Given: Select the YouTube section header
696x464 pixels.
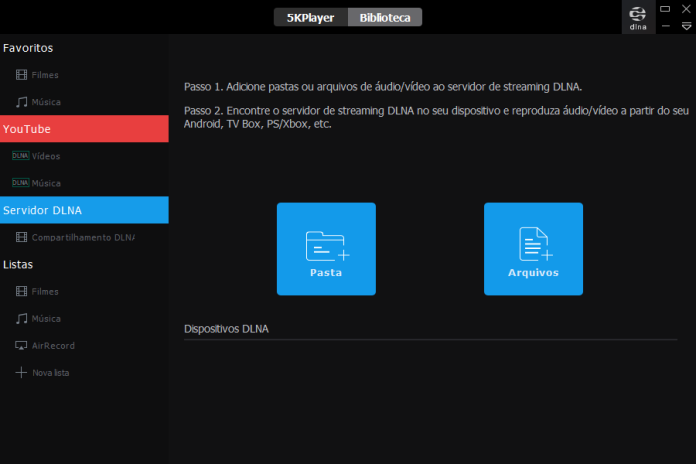Looking at the screenshot, I should point(84,129).
